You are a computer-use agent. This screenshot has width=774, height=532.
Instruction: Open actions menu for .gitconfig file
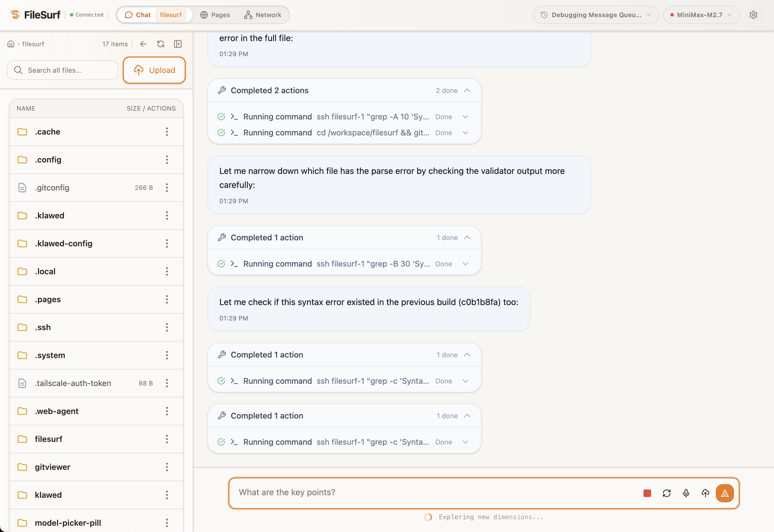167,188
